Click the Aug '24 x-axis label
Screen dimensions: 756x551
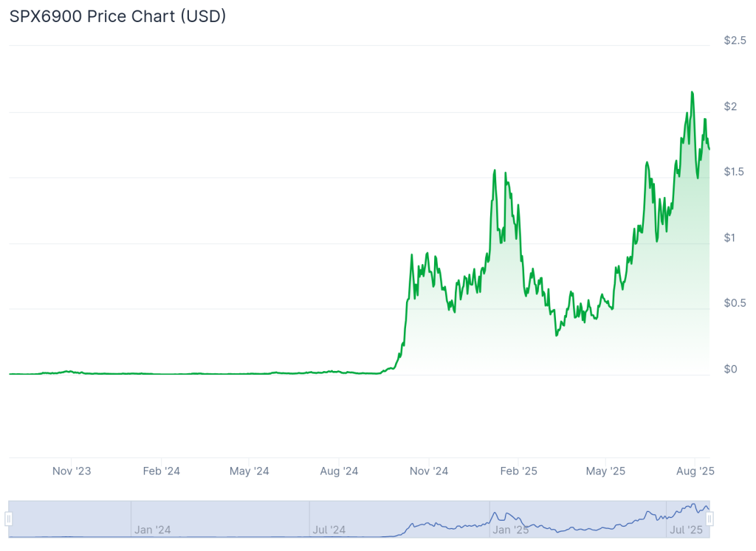point(340,471)
